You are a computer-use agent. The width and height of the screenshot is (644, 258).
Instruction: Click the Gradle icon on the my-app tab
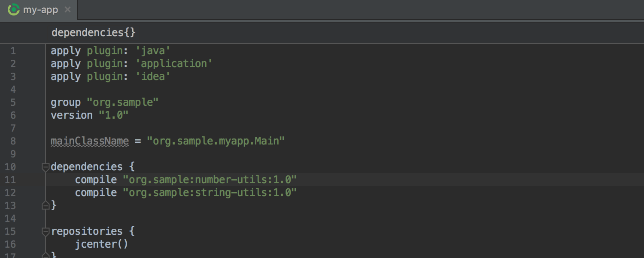coord(14,9)
